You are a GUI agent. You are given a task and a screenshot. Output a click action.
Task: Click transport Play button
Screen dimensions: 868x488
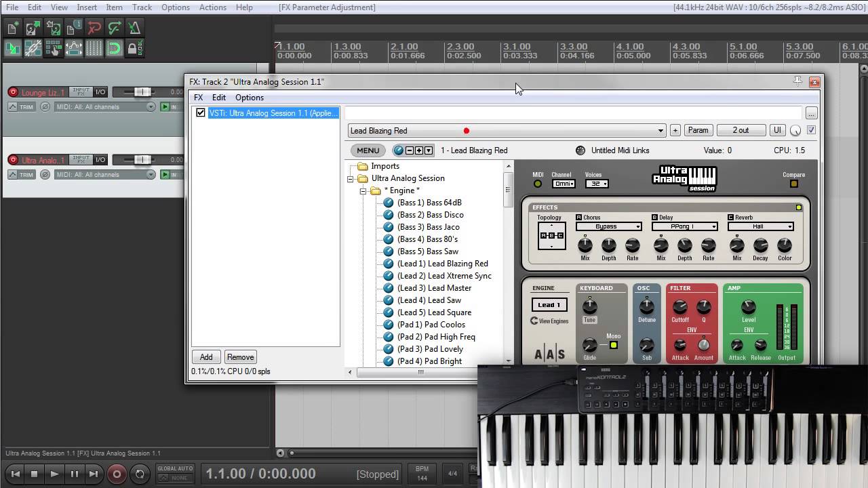pos(55,474)
